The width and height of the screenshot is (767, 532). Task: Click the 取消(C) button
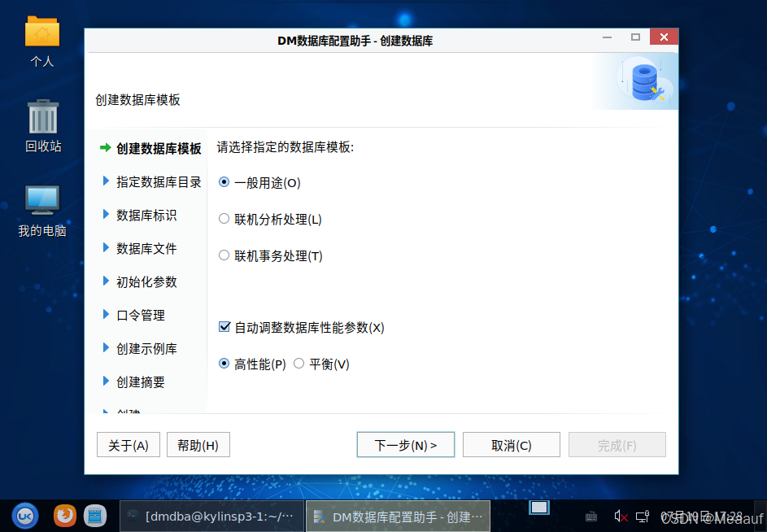tap(511, 444)
